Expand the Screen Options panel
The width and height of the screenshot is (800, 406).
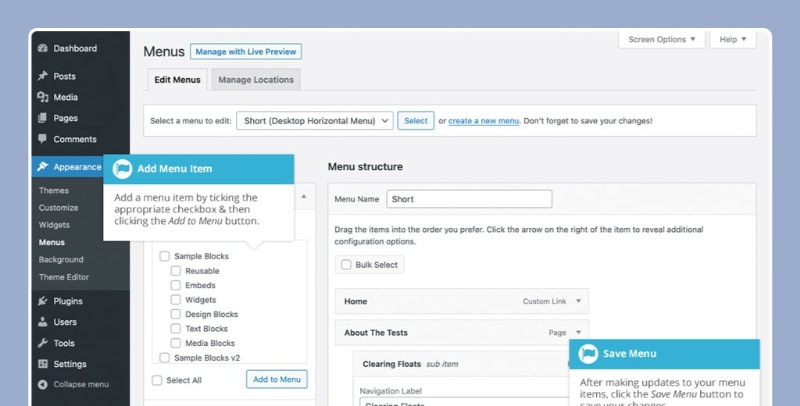tap(662, 39)
